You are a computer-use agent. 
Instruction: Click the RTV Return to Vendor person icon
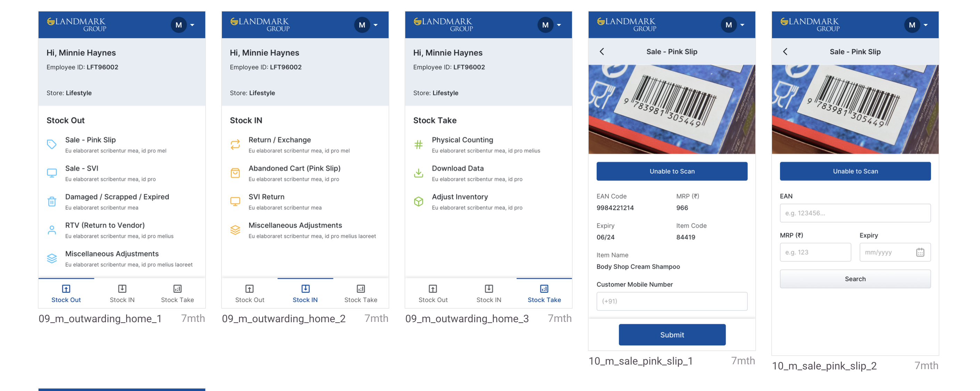pos(52,230)
